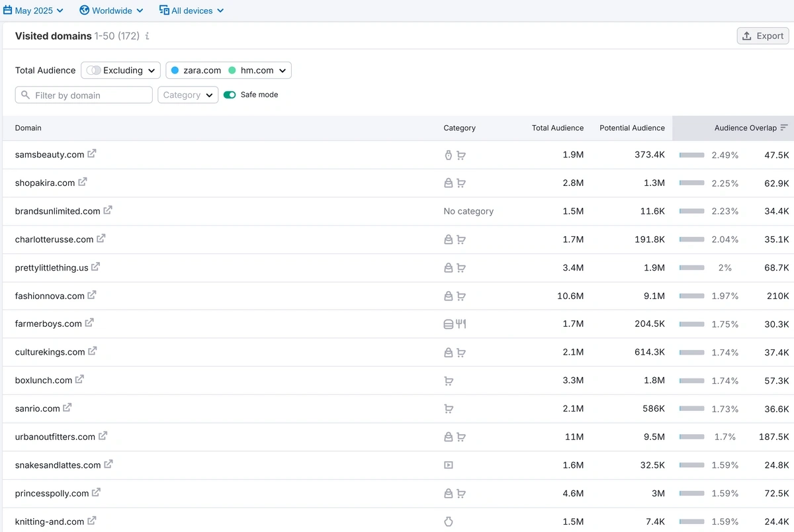
Task: Open knitting-and.com external link icon
Action: click(x=91, y=521)
